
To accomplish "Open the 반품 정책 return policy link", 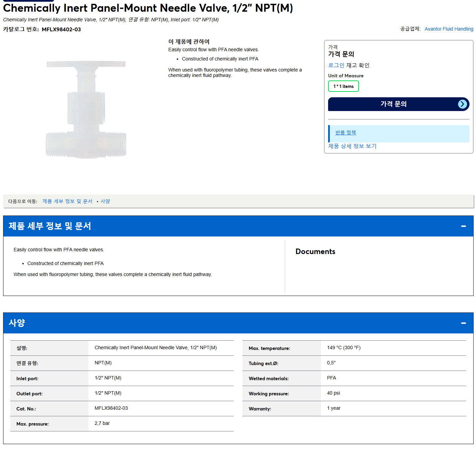I will click(x=345, y=133).
